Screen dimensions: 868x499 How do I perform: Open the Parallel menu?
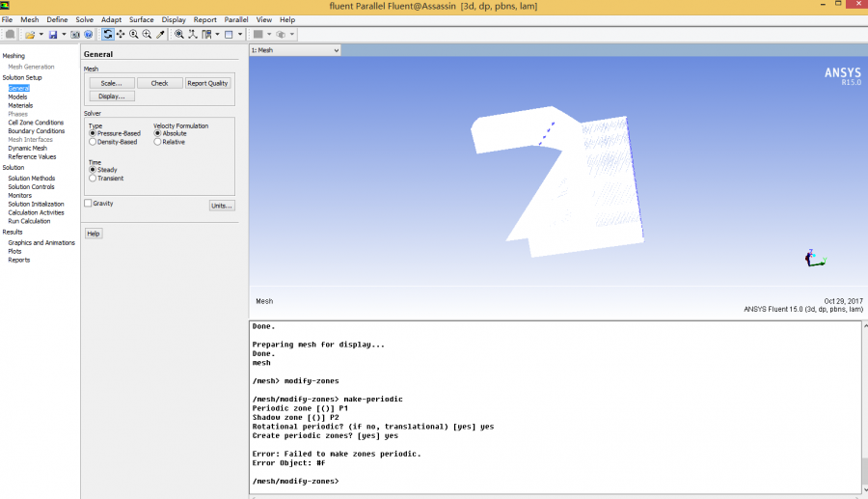coord(236,19)
